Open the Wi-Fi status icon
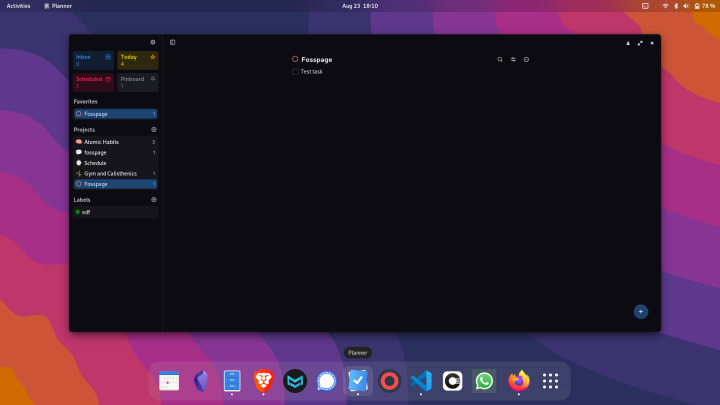Image resolution: width=720 pixels, height=405 pixels. point(665,6)
